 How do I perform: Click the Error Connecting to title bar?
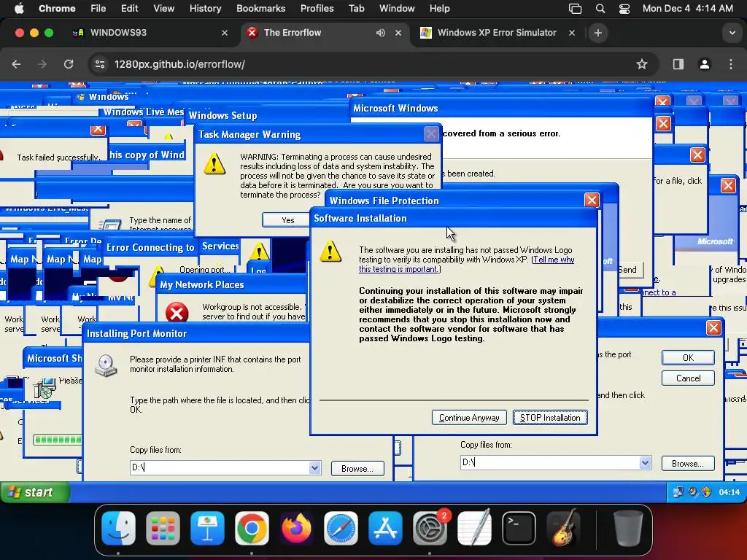click(x=150, y=248)
